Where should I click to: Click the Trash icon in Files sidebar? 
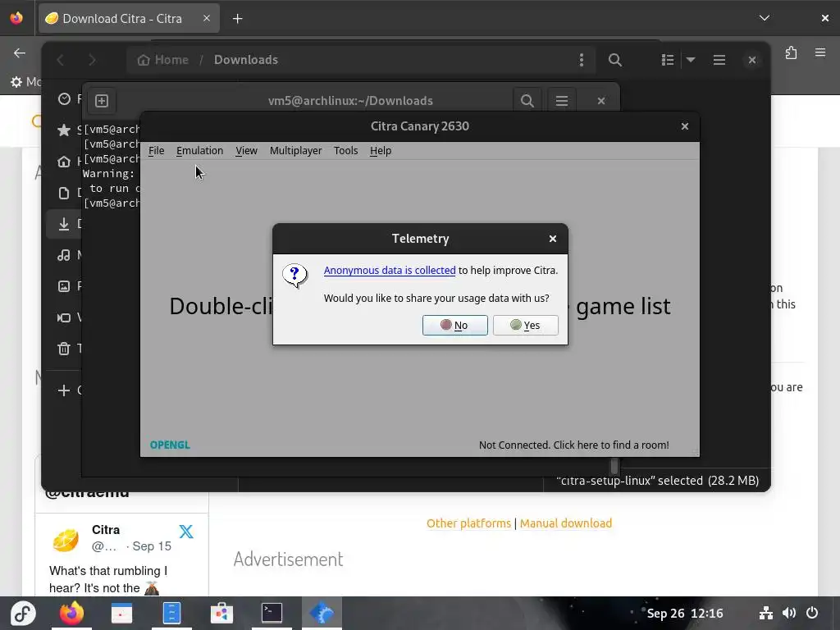click(x=64, y=349)
